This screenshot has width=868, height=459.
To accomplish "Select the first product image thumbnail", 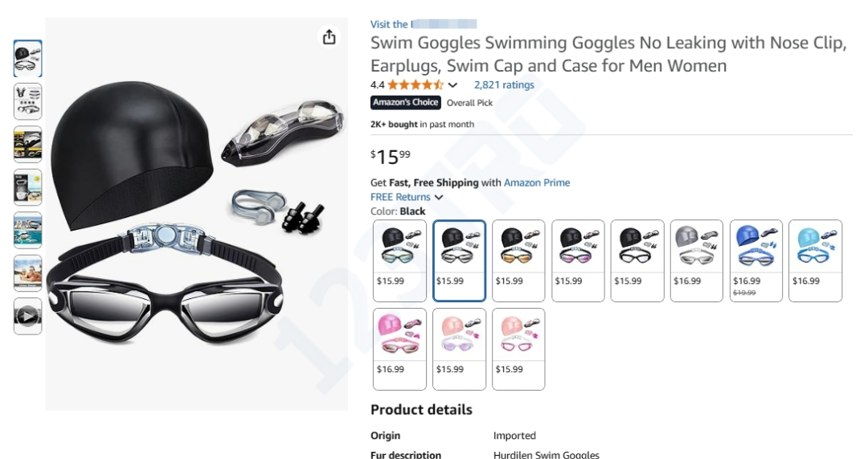I will click(x=27, y=58).
